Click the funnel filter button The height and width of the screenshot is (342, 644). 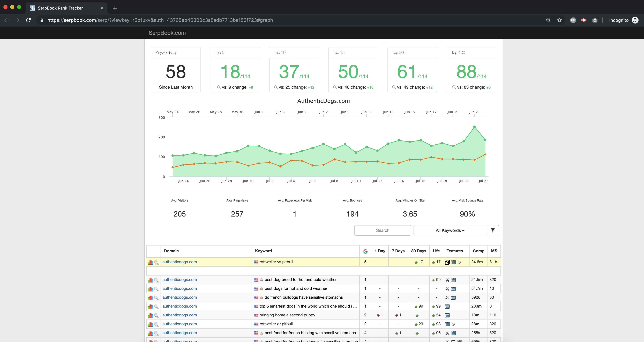[493, 230]
